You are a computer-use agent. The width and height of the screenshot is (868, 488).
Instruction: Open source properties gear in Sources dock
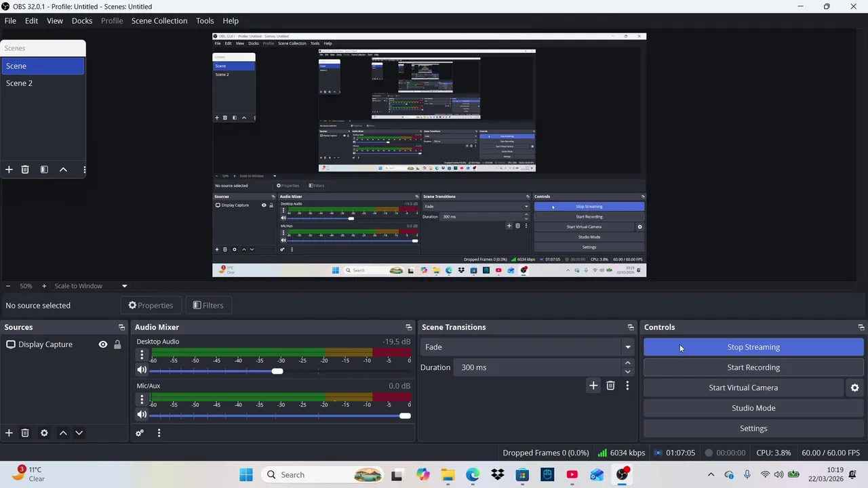click(x=44, y=433)
